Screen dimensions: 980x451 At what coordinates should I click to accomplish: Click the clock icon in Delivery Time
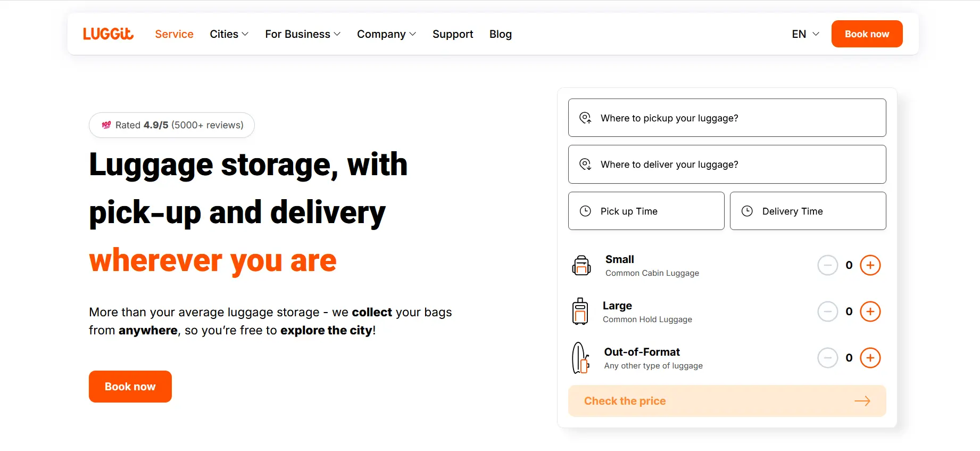click(x=747, y=211)
